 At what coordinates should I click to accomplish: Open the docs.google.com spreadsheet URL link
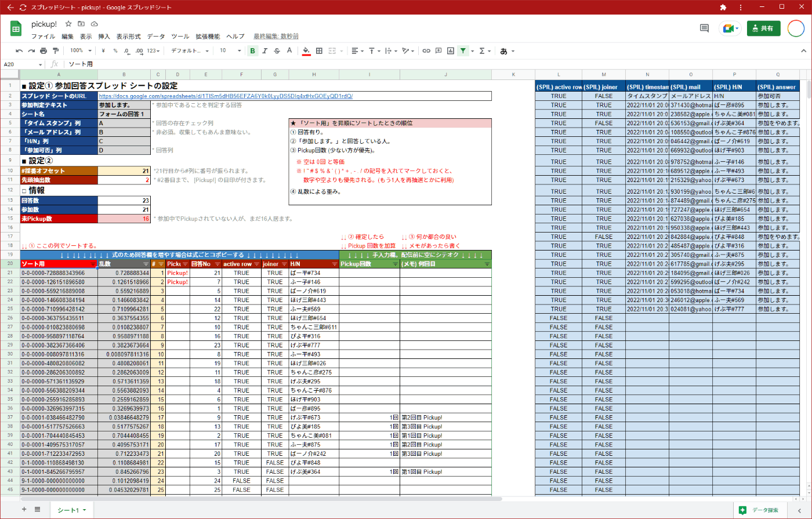pos(226,96)
